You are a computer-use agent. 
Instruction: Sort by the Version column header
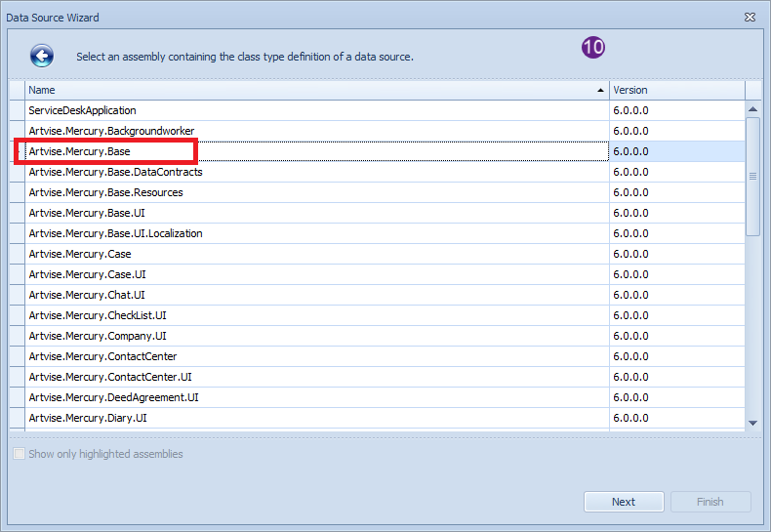click(x=677, y=91)
